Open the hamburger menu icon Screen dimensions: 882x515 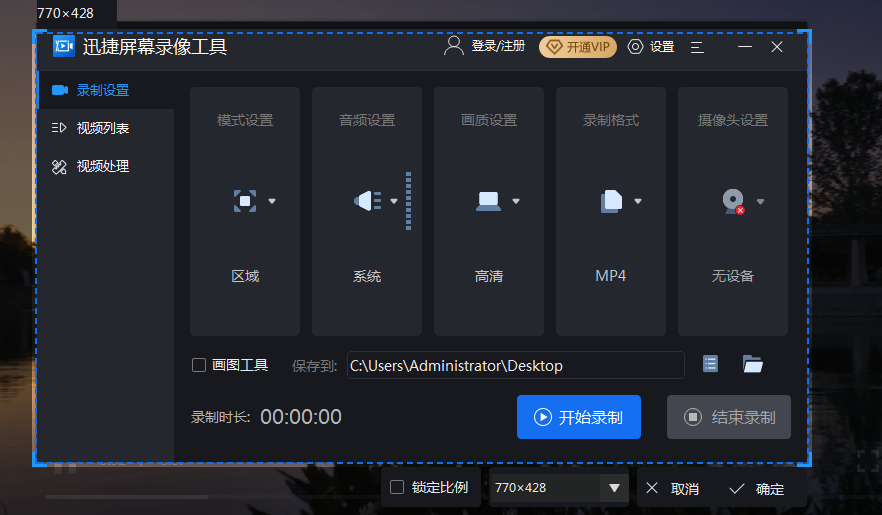(697, 47)
